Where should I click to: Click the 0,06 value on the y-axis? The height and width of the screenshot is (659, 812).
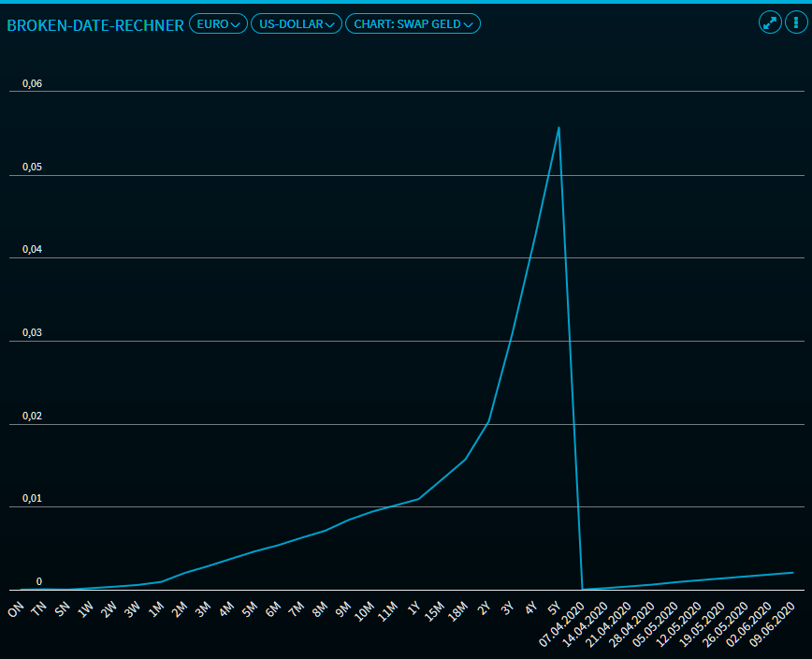33,84
